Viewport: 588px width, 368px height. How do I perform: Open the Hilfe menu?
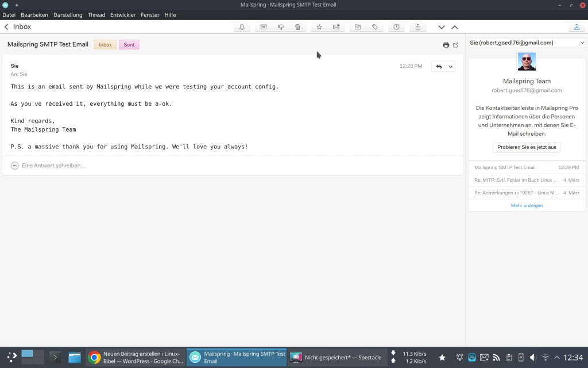pos(170,15)
